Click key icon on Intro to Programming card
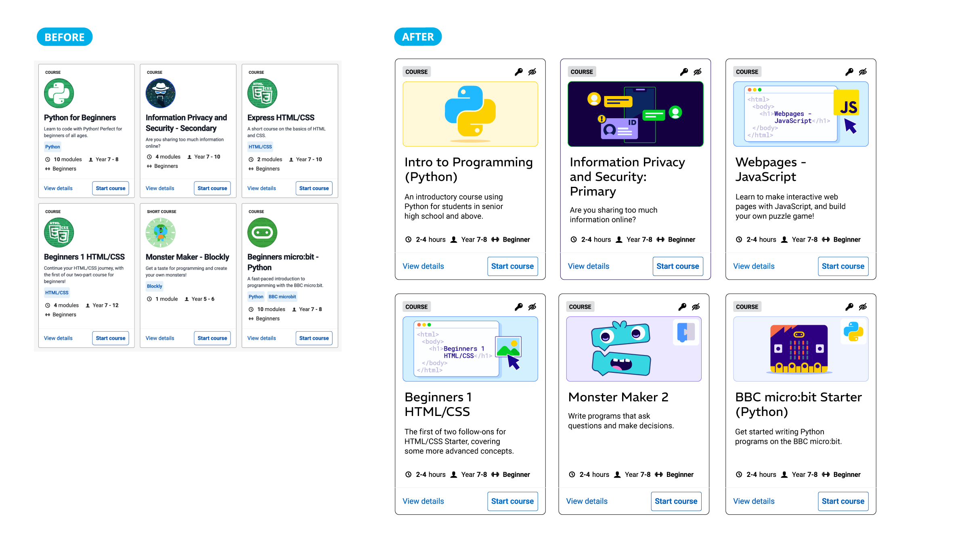Viewport: 962px width, 560px height. [x=518, y=72]
